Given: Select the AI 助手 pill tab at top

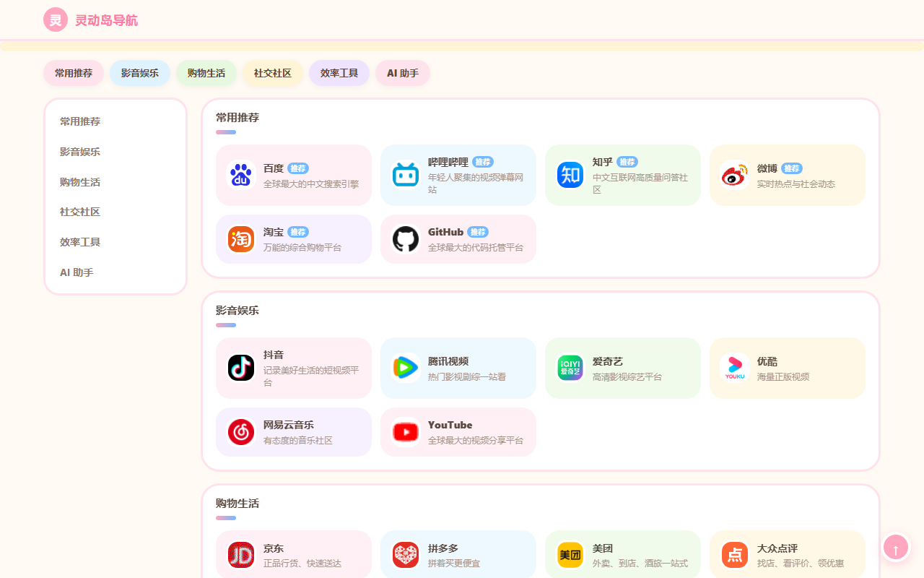Looking at the screenshot, I should coord(403,73).
